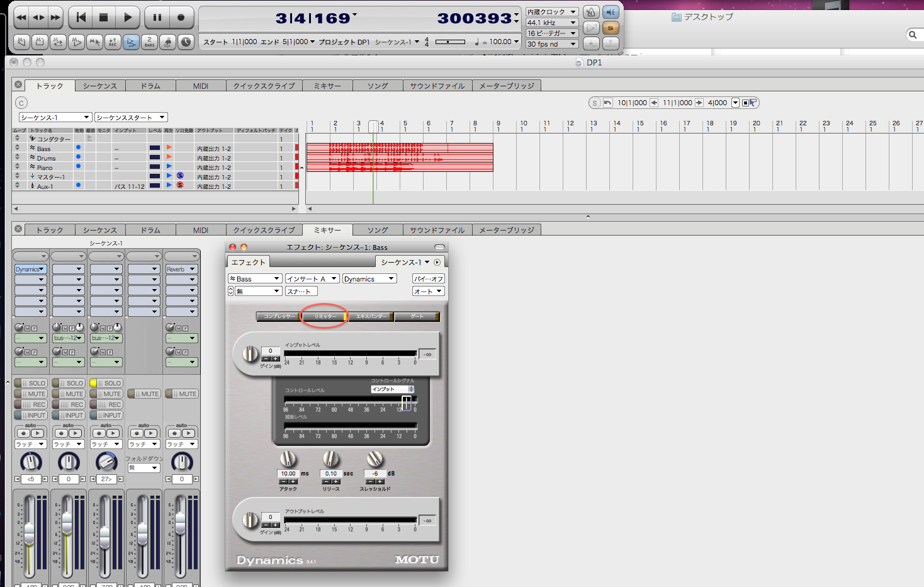
Task: Toggle REC on the first mixer strip
Action: pyautogui.click(x=31, y=404)
